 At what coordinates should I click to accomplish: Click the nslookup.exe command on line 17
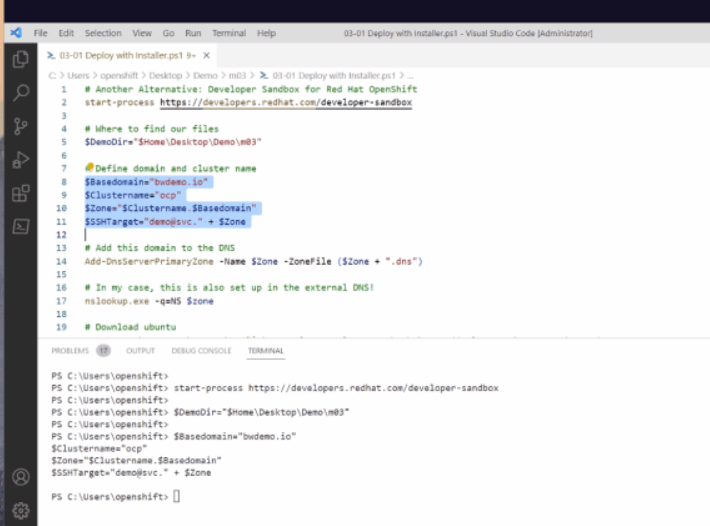(x=116, y=301)
